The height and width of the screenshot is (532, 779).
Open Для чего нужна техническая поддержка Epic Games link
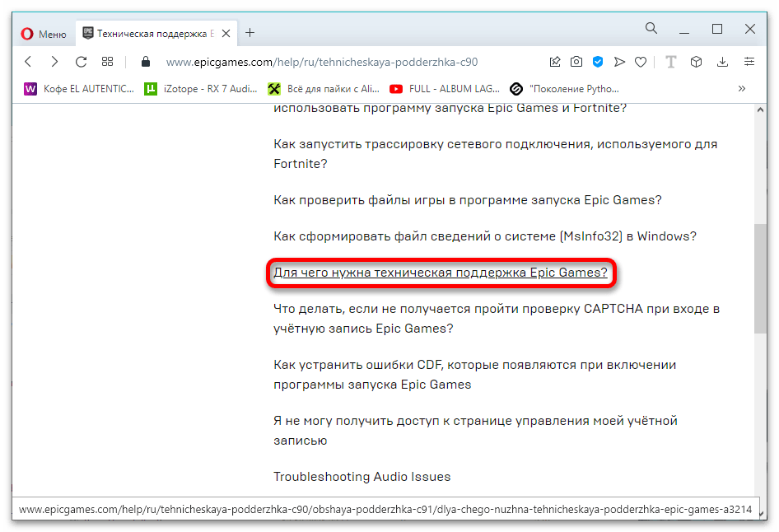pyautogui.click(x=441, y=273)
